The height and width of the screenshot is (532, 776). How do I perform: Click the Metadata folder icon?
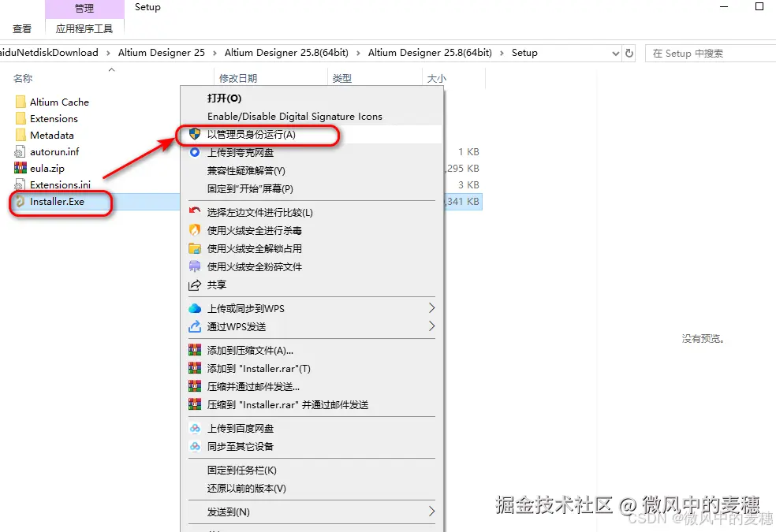[x=21, y=135]
